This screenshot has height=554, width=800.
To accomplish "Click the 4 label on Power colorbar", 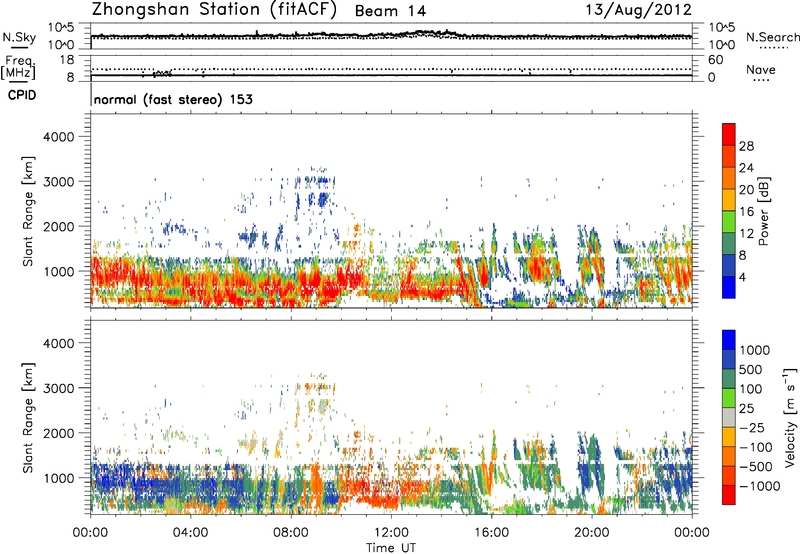I will pos(742,278).
